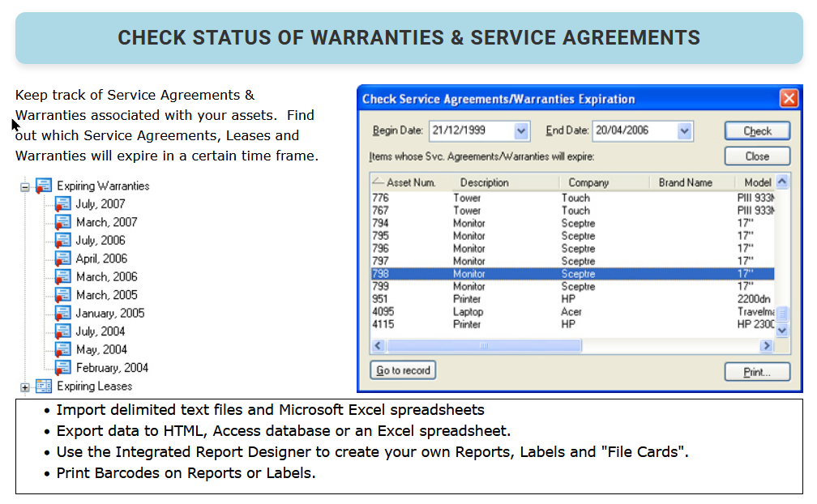The height and width of the screenshot is (504, 817).
Task: Select highlighted asset row 798 Monitor
Action: click(x=572, y=273)
